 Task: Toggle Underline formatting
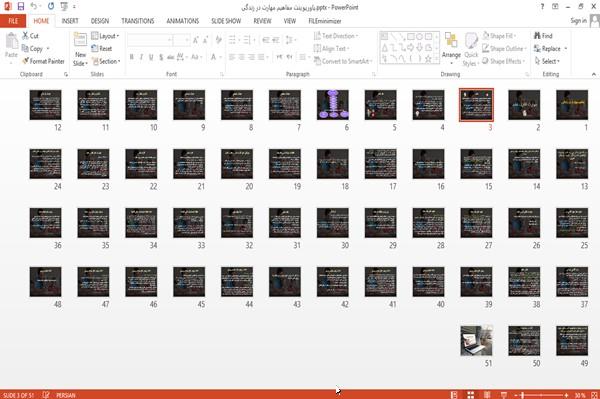coord(151,57)
